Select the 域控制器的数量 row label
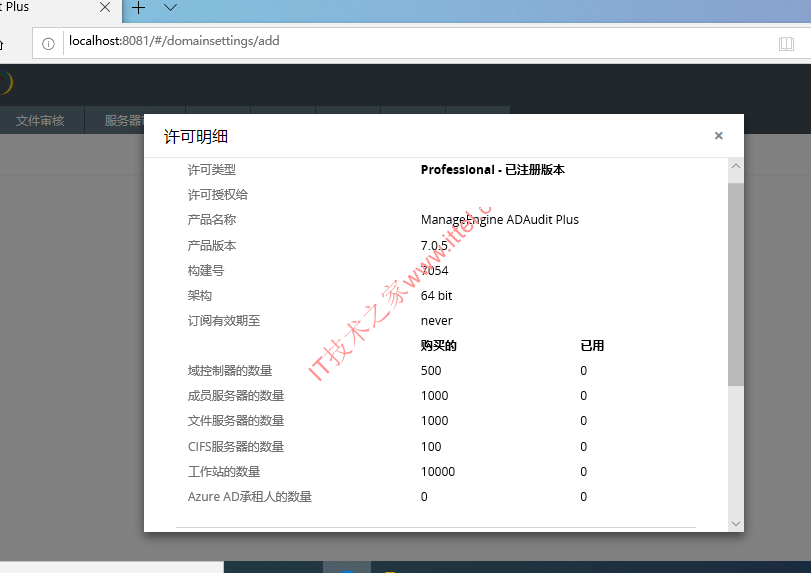Image resolution: width=811 pixels, height=573 pixels. click(230, 371)
